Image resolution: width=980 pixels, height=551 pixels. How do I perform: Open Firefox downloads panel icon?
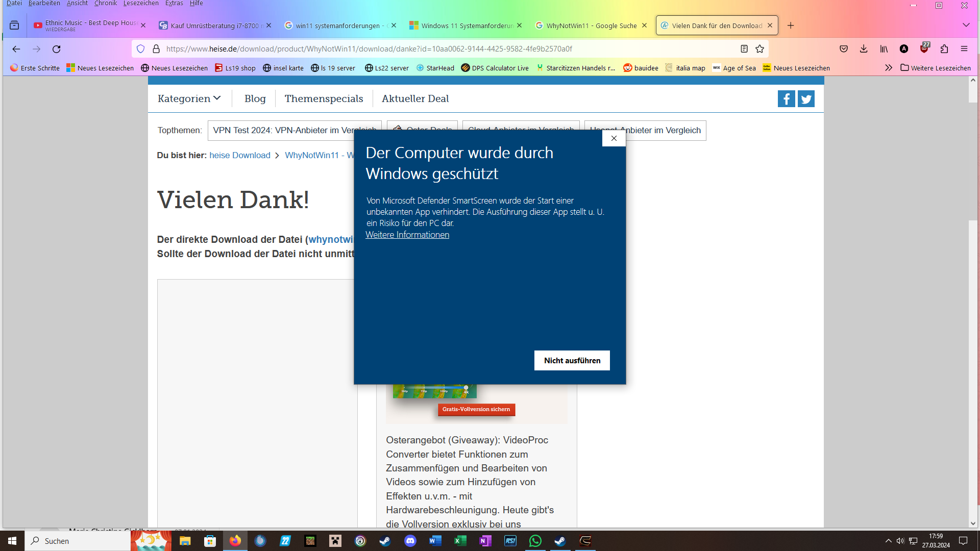click(x=864, y=49)
